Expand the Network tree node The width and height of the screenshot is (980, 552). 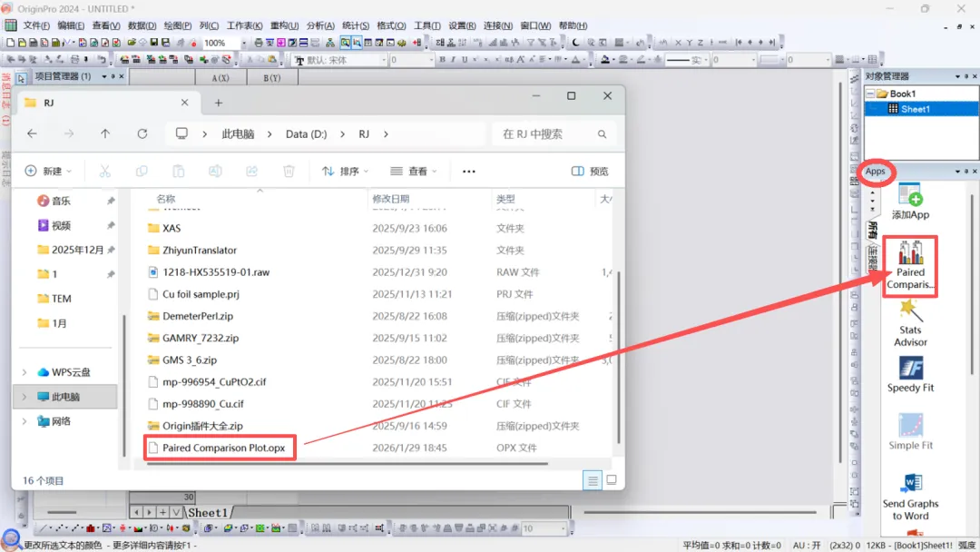(24, 421)
